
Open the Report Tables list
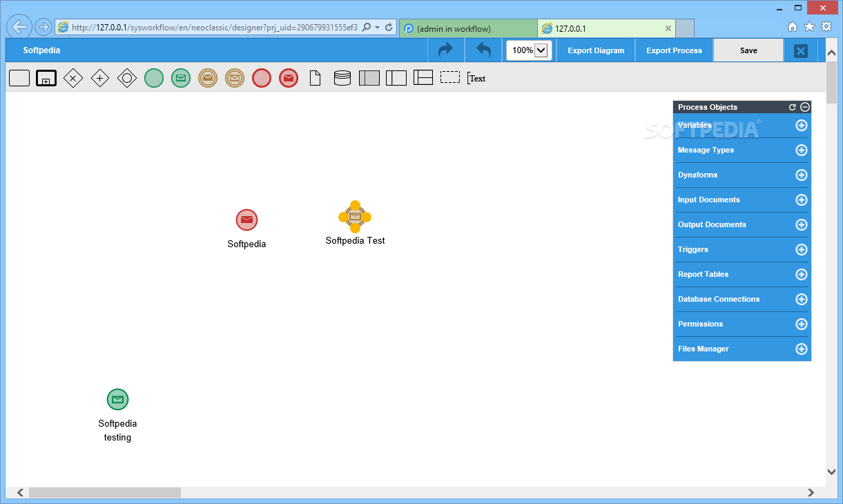pyautogui.click(x=703, y=274)
